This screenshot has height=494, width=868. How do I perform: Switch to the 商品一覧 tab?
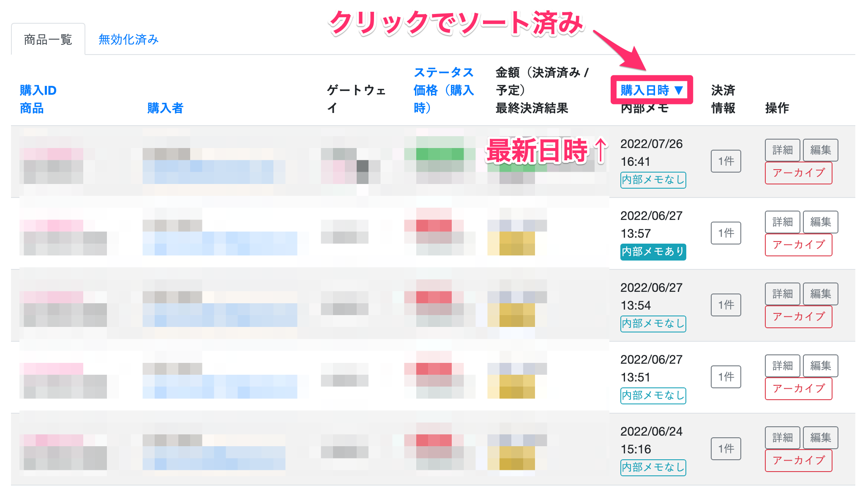pyautogui.click(x=48, y=39)
